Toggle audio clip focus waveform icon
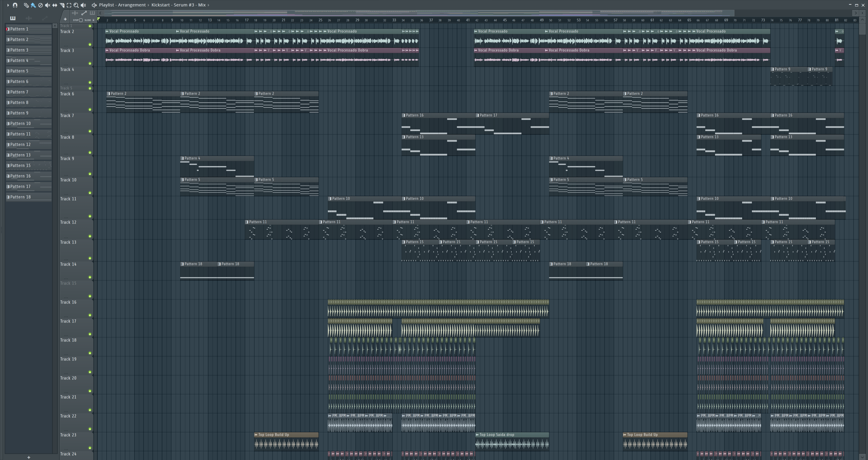The image size is (868, 460). tap(75, 13)
